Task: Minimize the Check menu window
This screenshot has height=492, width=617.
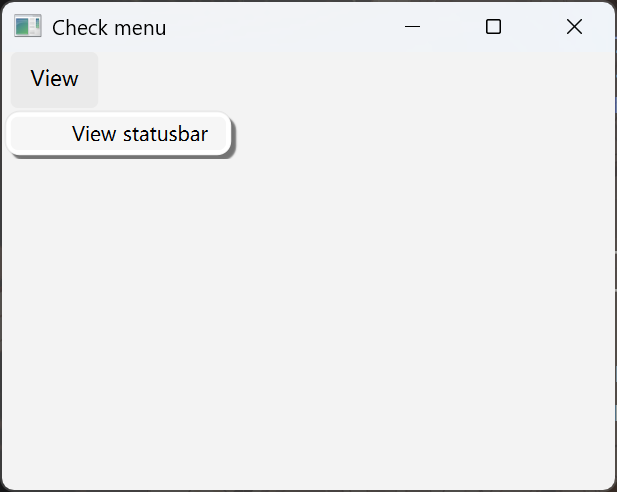Action: point(412,27)
